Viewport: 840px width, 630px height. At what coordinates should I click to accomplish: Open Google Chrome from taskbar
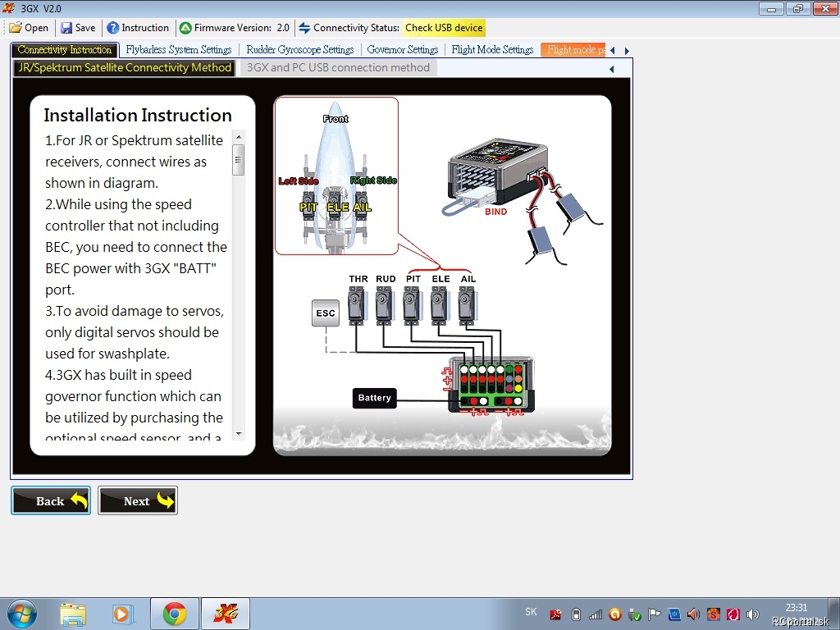(175, 614)
